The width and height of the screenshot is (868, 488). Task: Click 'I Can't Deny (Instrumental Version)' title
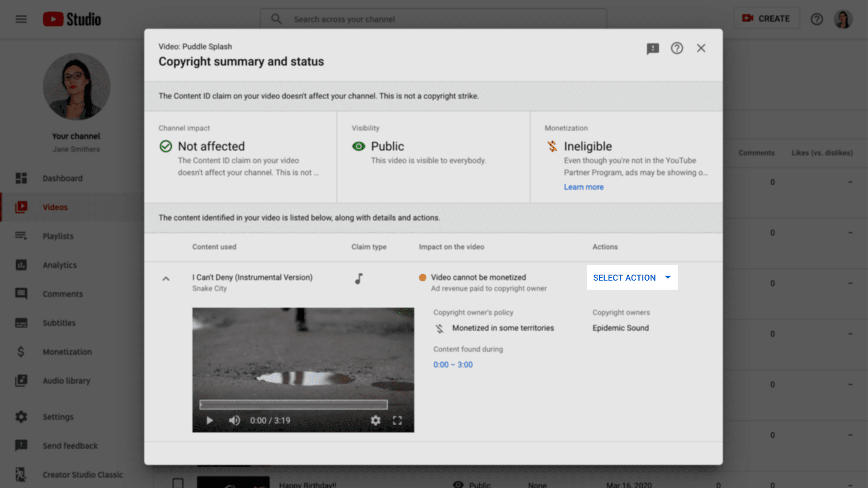point(252,277)
